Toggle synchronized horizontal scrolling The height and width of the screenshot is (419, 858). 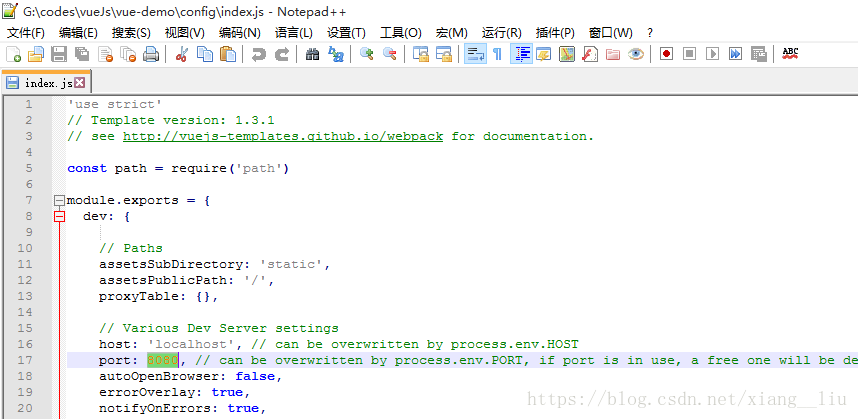[443, 54]
